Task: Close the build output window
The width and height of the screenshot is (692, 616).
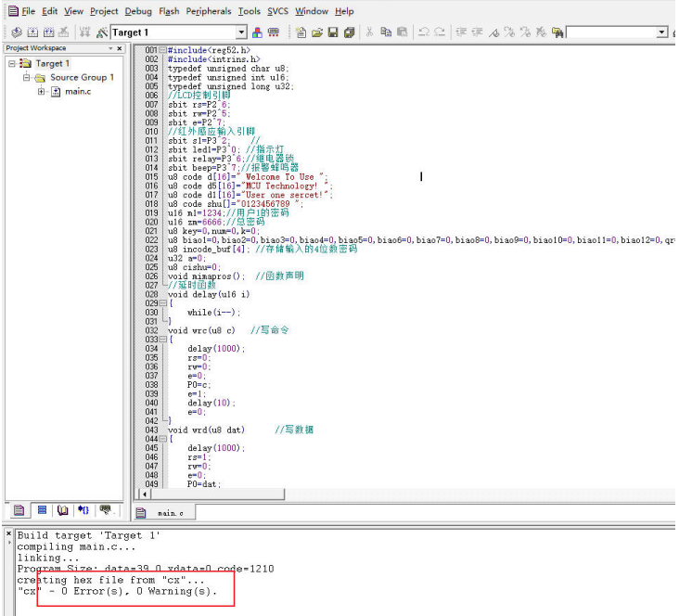Action: [x=9, y=533]
